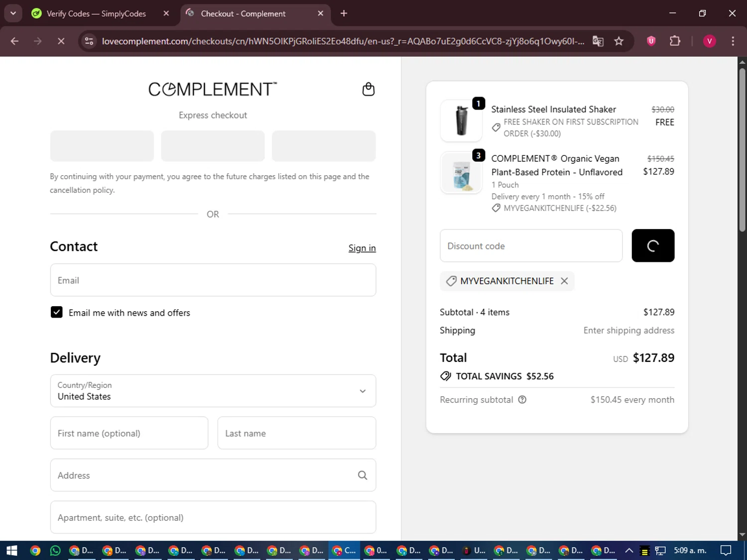The image size is (747, 560).
Task: Click the Address input field
Action: pyautogui.click(x=213, y=475)
